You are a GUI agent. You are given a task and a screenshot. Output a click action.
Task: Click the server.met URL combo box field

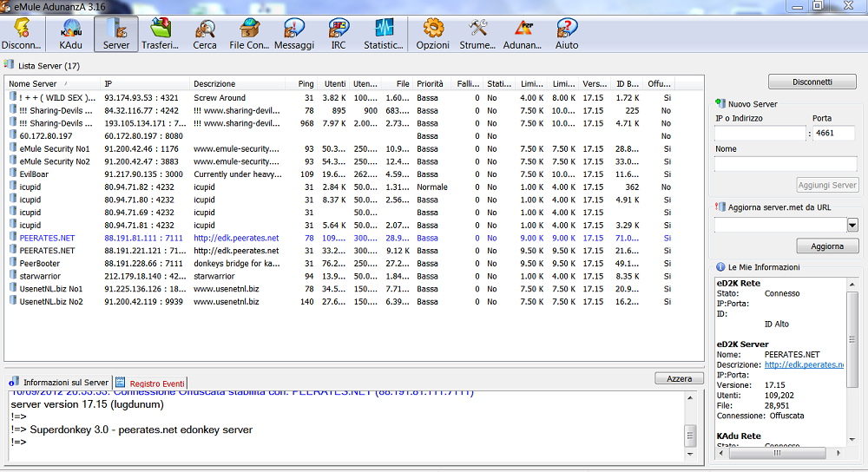tap(781, 225)
